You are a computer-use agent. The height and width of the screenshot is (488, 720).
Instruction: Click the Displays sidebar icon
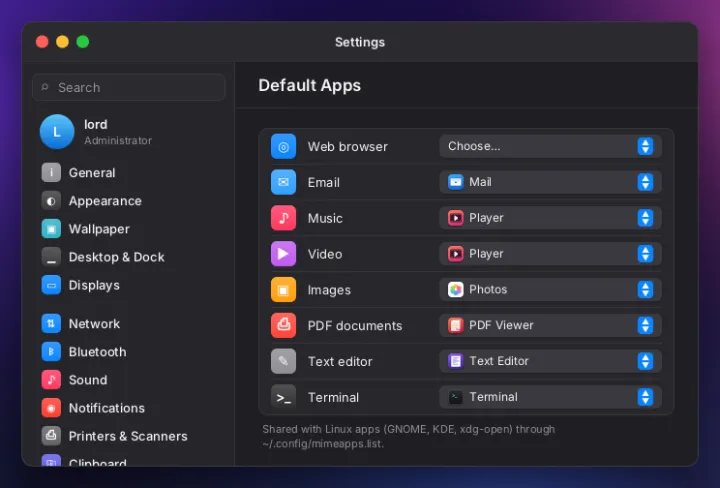[51, 285]
